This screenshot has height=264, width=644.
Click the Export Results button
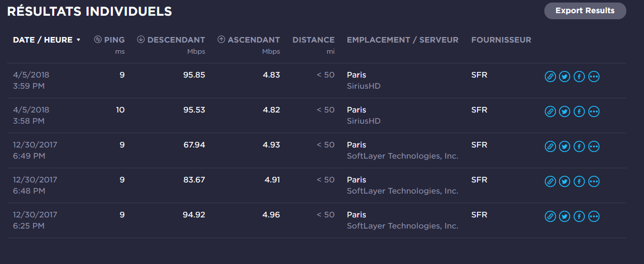click(585, 11)
